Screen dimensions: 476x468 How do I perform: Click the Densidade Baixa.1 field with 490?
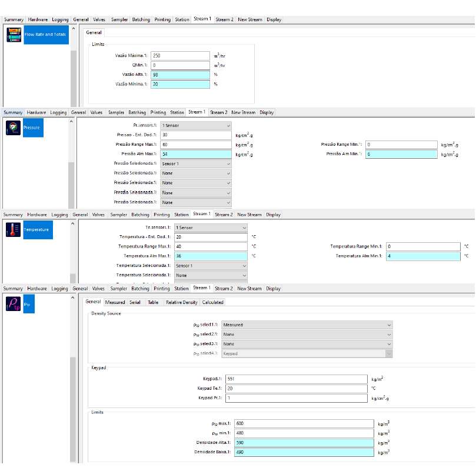click(x=304, y=452)
